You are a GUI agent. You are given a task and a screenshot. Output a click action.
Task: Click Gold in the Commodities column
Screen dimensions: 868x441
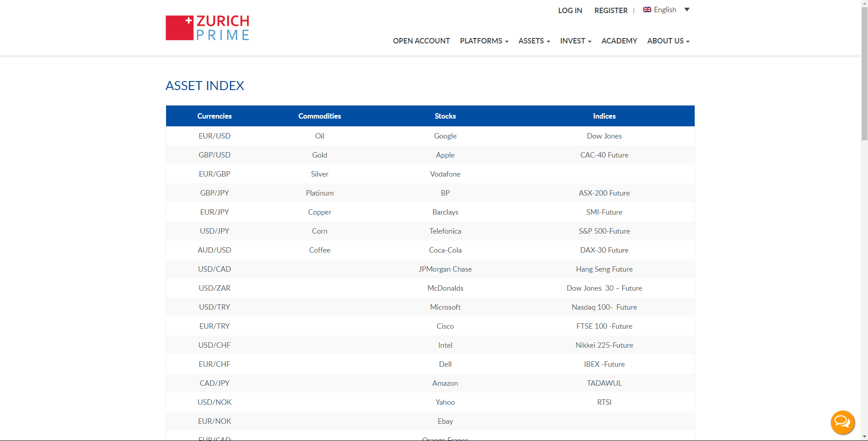(x=320, y=155)
